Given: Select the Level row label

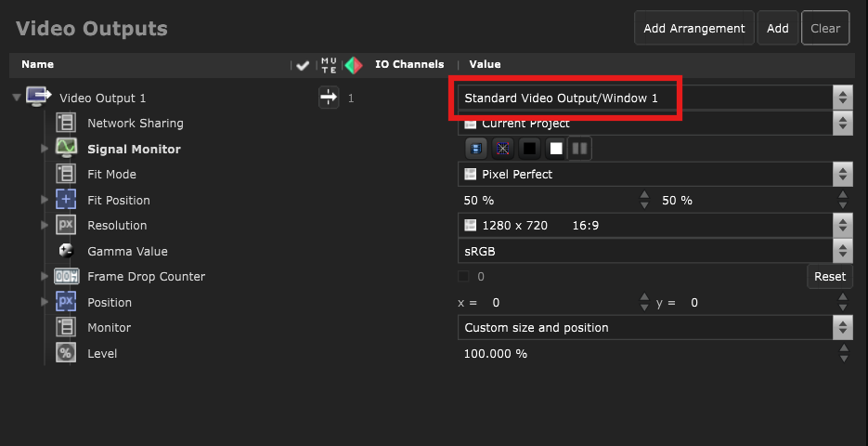Looking at the screenshot, I should pyautogui.click(x=102, y=353).
